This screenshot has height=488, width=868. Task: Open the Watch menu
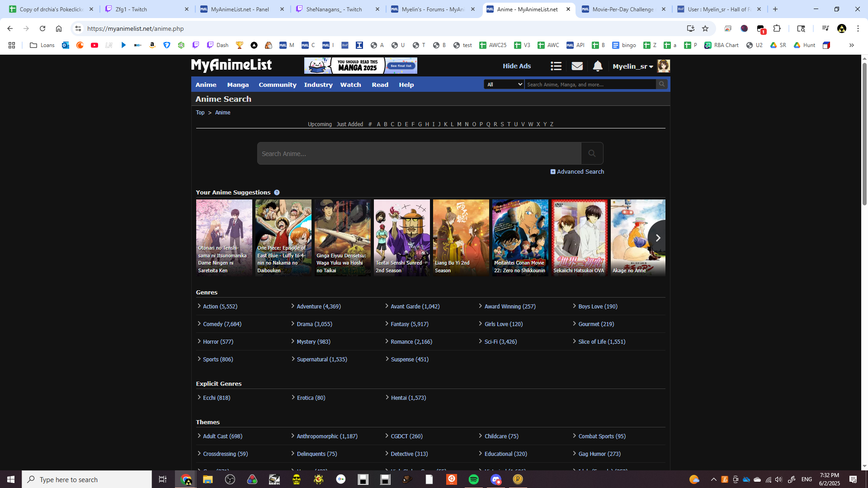(x=350, y=85)
